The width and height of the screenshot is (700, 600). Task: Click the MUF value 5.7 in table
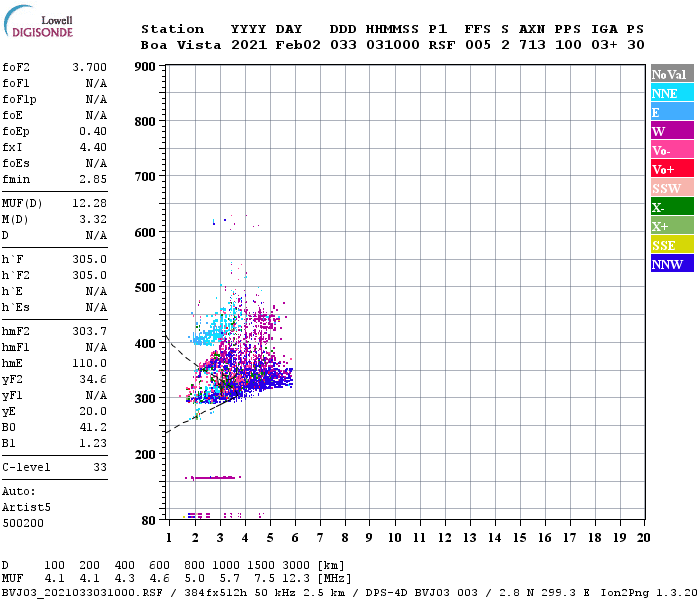(x=229, y=579)
